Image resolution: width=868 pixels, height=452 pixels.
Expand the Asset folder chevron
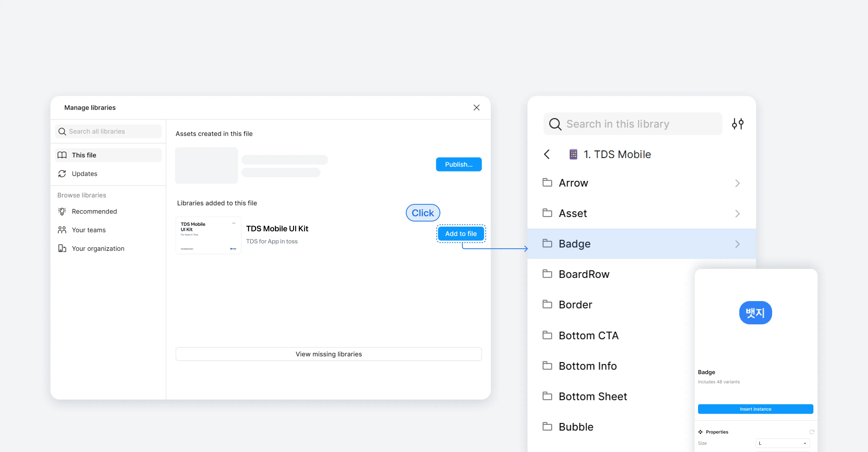click(737, 213)
